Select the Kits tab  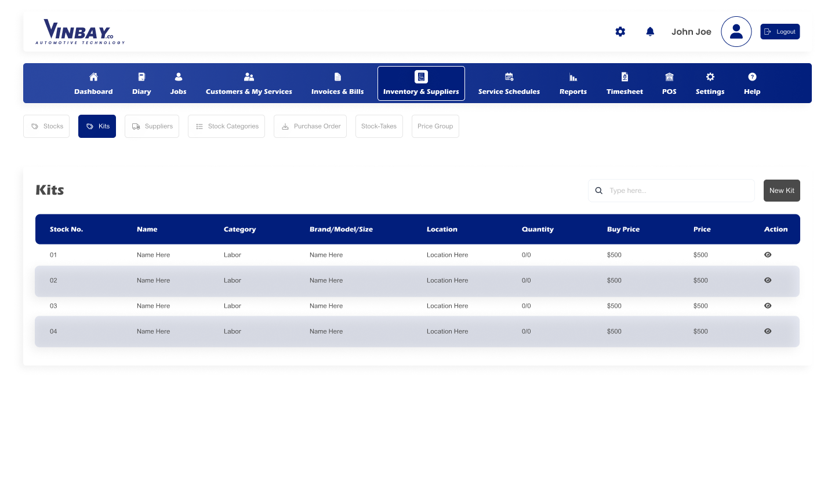click(x=97, y=126)
